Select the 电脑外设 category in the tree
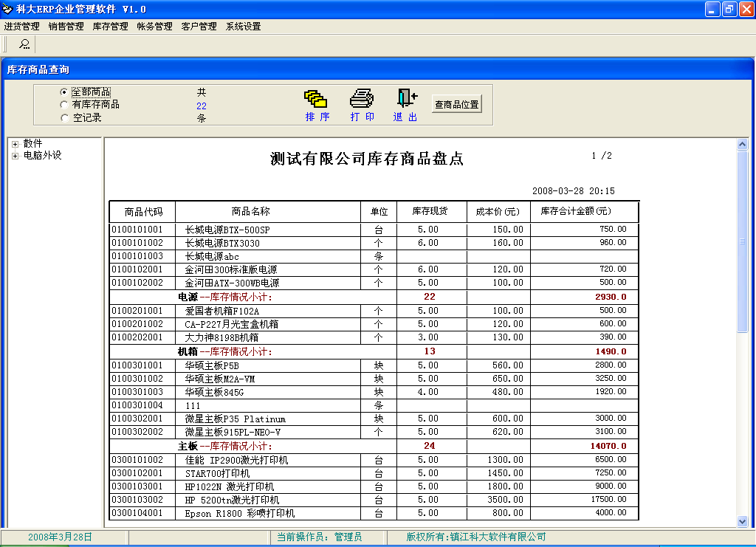 pos(43,156)
